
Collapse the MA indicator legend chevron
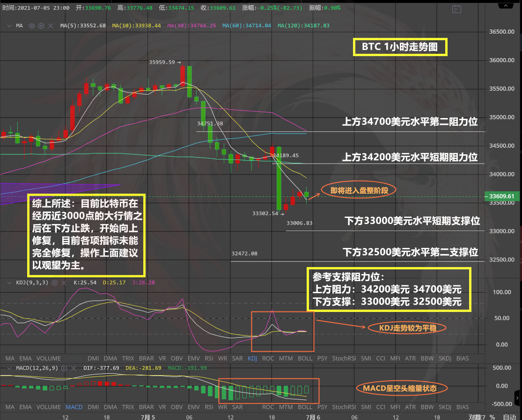click(9, 26)
